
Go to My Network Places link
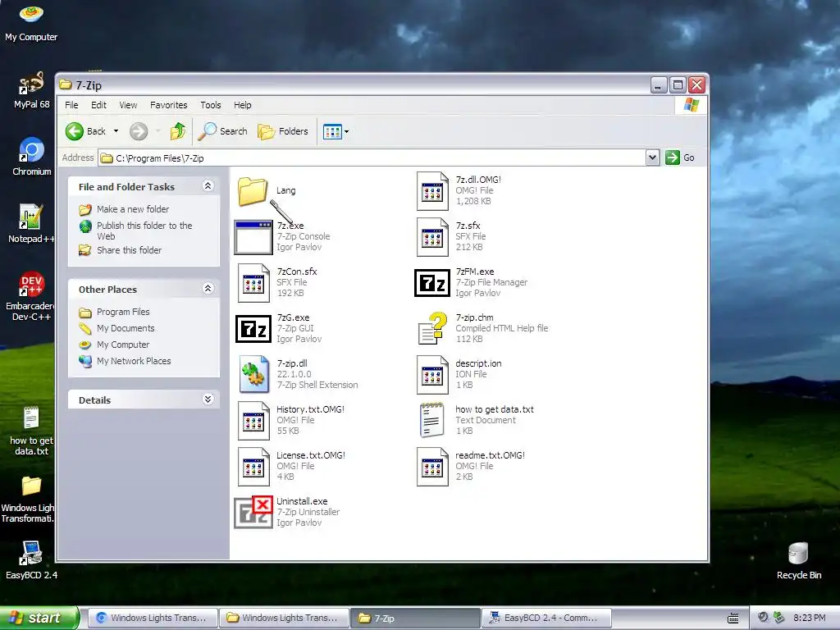(134, 361)
